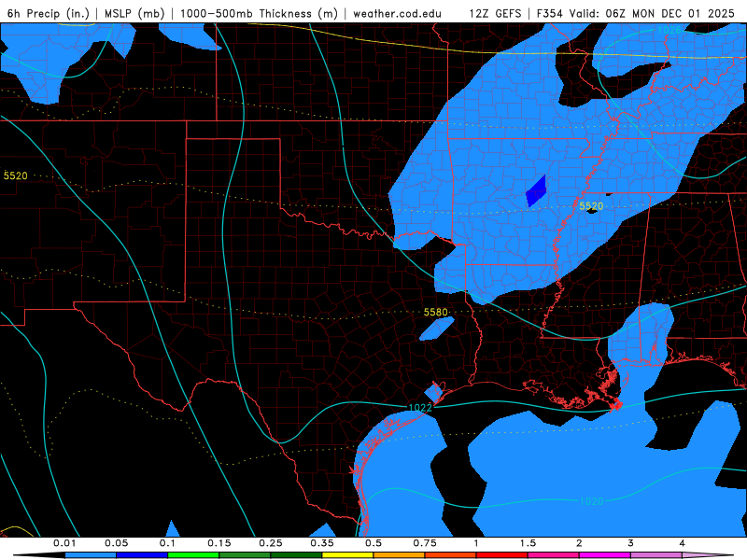Click the yellow 0.35–0.5 legend swatch
The image size is (747, 560).
pyautogui.click(x=347, y=555)
